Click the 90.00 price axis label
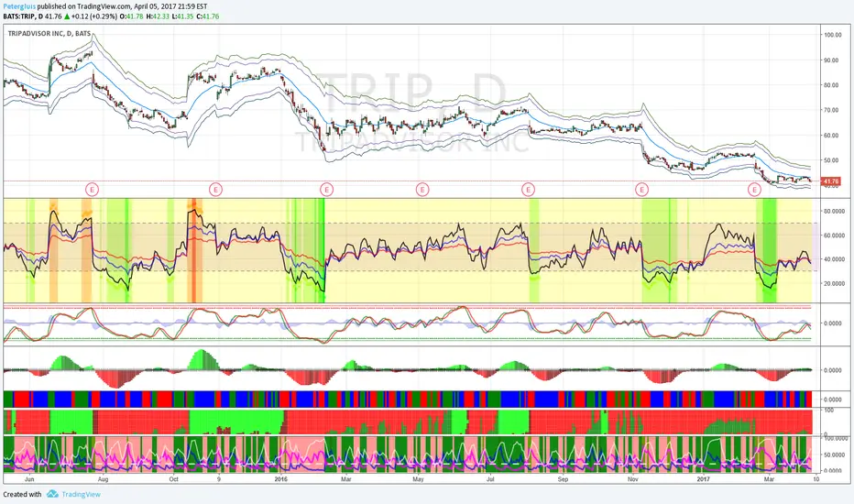This screenshot has height=504, width=854. tap(831, 60)
